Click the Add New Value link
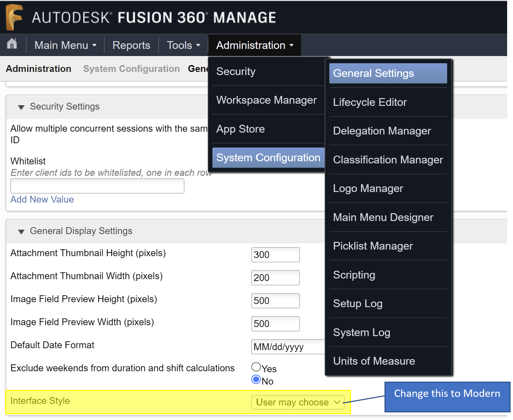The image size is (513, 420). [x=42, y=199]
